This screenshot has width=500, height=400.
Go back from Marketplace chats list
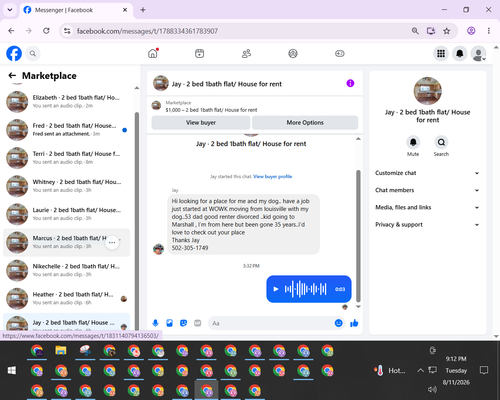(12, 76)
